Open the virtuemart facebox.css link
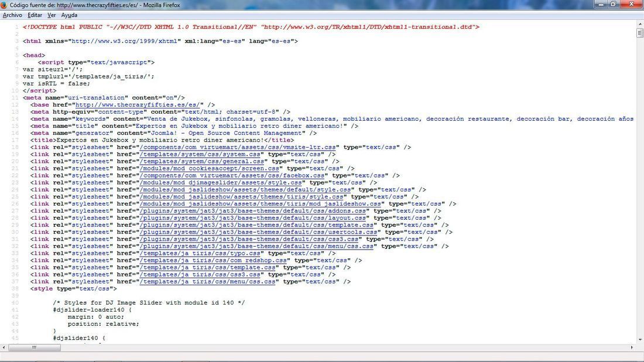644x362 pixels. coord(232,176)
